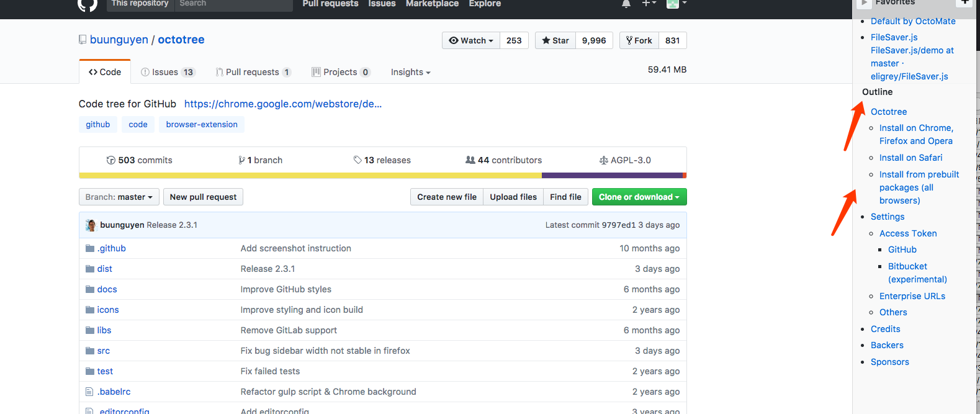This screenshot has height=414, width=980.
Task: Fork the repository
Action: coord(639,40)
